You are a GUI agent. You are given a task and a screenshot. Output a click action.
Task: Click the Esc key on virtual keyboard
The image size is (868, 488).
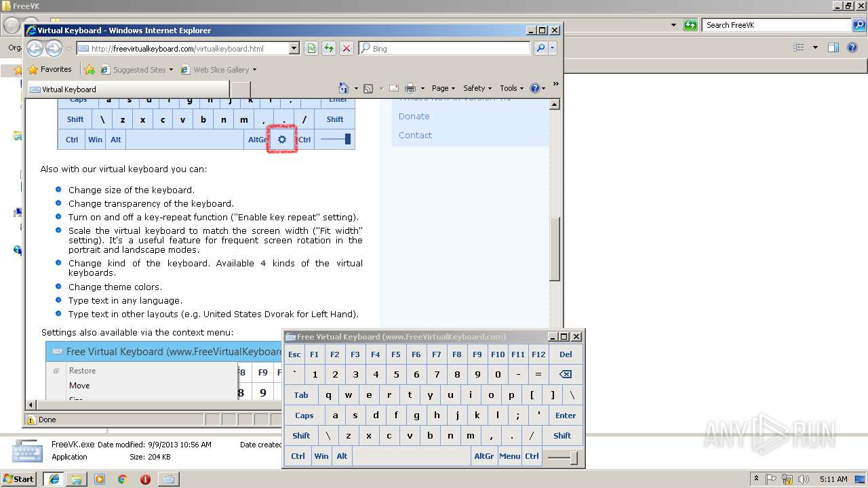pyautogui.click(x=294, y=354)
